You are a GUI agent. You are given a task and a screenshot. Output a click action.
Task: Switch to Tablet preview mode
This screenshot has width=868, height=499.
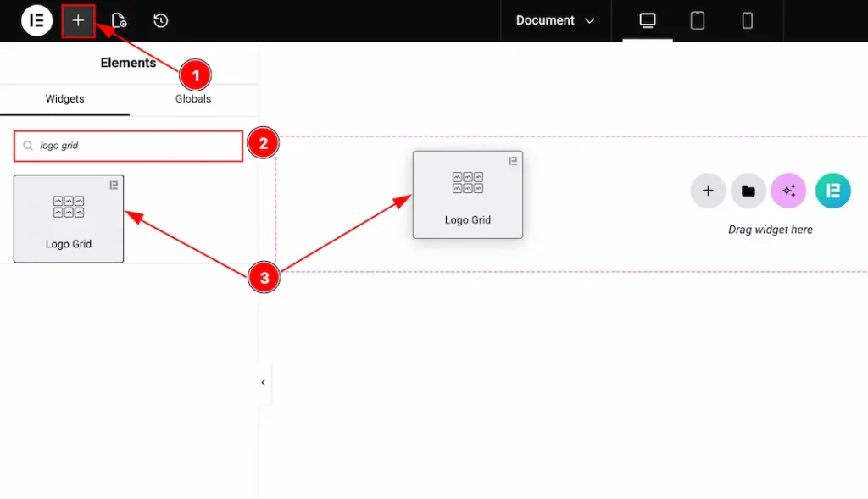[x=697, y=20]
